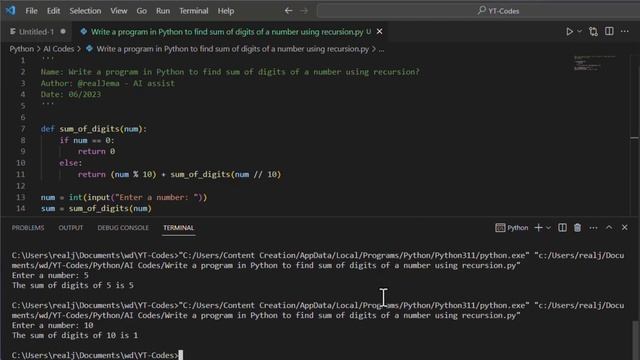Click terminal output 'The sum of digits of 10 is 1'
The width and height of the screenshot is (640, 360).
pos(75,336)
